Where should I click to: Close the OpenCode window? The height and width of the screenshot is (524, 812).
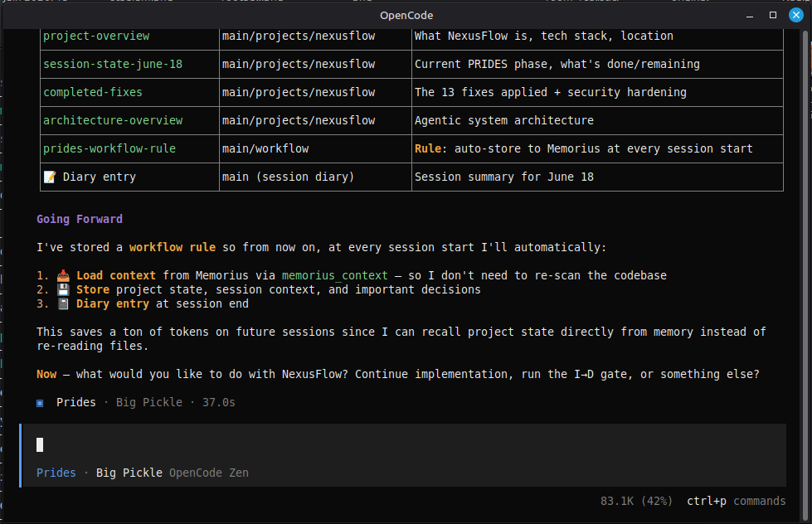796,16
